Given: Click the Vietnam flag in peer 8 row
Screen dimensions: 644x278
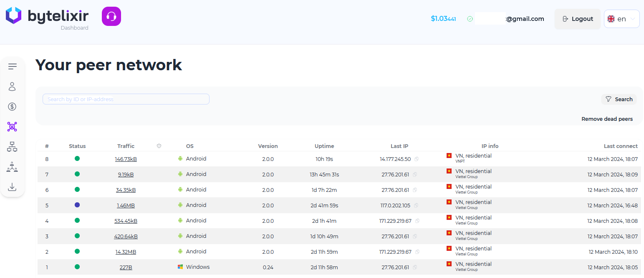Looking at the screenshot, I should coord(449,156).
